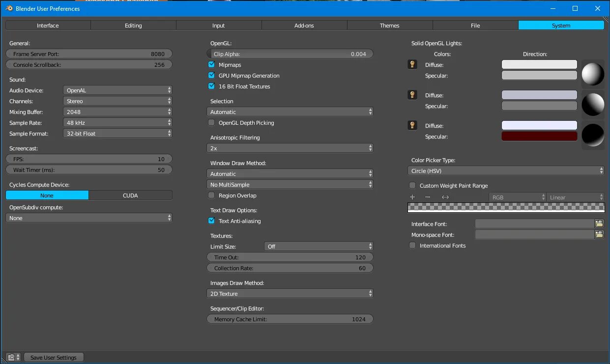Click the Wait Timer (ms) field
The image size is (610, 364).
pyautogui.click(x=89, y=169)
